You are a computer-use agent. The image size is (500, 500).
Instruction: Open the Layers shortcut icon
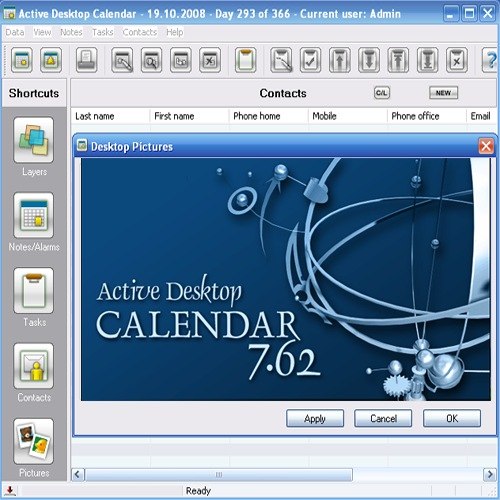pos(33,140)
